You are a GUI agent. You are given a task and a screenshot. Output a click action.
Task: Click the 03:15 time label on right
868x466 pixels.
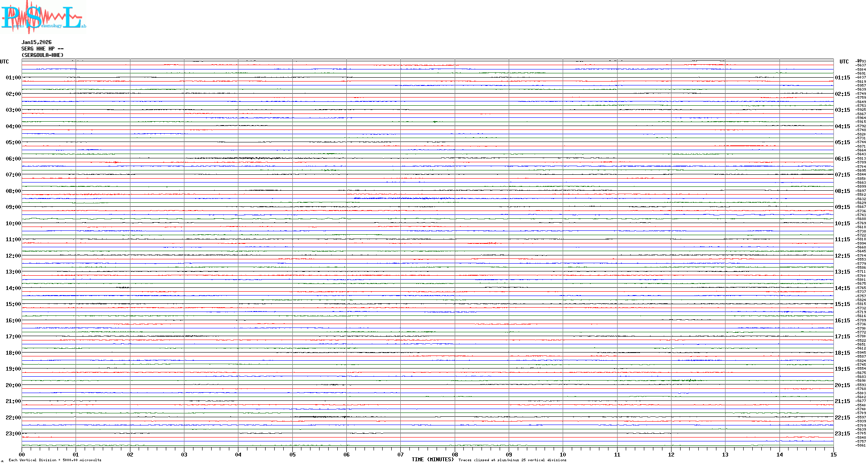coord(842,110)
